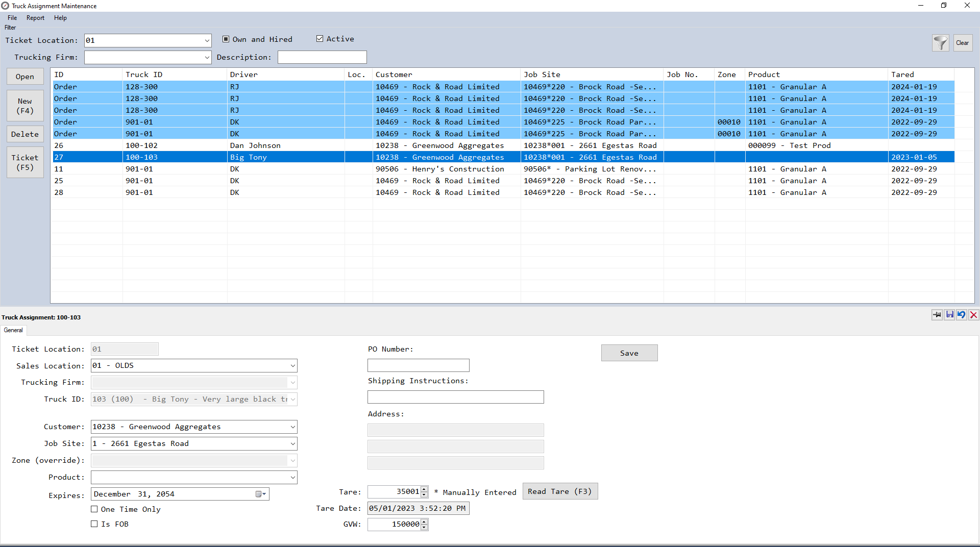Screen dimensions: 980x547
Task: Pin the Truck Assignment panel
Action: pyautogui.click(x=937, y=315)
